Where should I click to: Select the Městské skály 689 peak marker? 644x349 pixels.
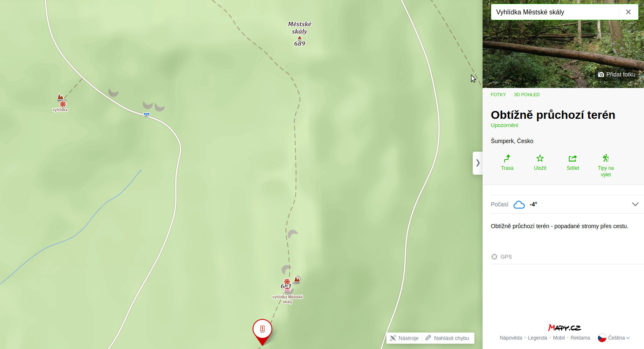[299, 38]
